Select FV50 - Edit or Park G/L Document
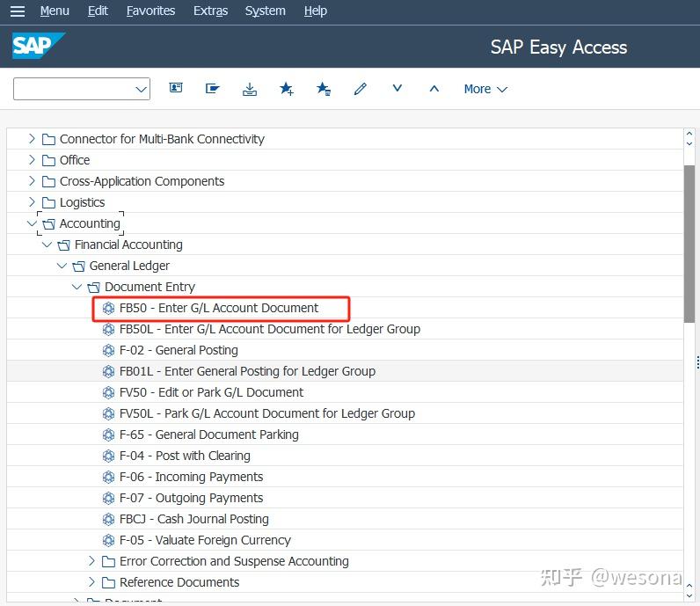Screen dimensions: 700x606 coord(211,392)
